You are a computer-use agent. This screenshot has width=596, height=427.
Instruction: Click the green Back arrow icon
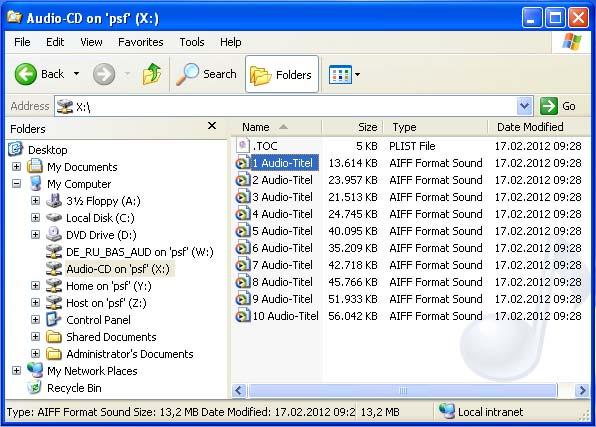[x=25, y=74]
